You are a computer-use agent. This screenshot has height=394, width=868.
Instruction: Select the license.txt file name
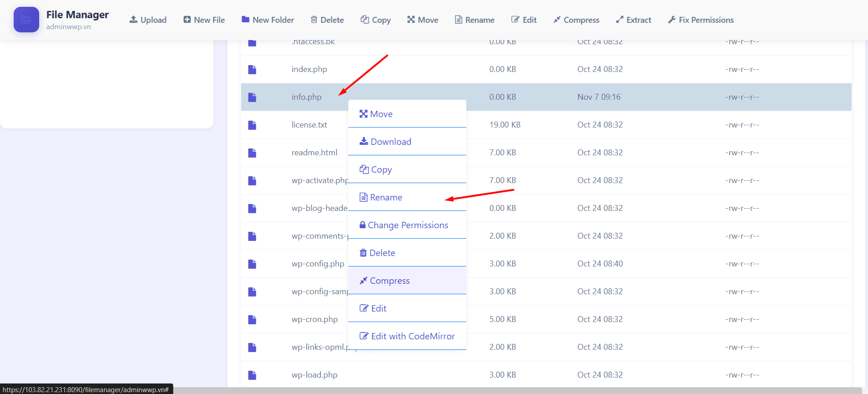[309, 125]
